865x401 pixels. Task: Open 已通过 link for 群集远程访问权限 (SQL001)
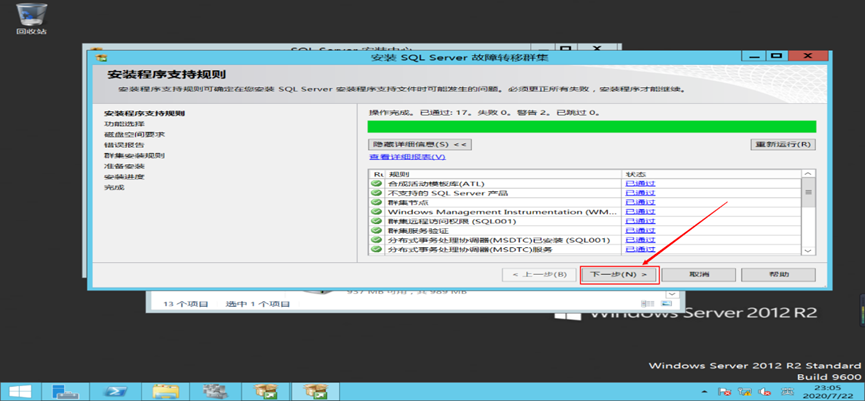640,221
